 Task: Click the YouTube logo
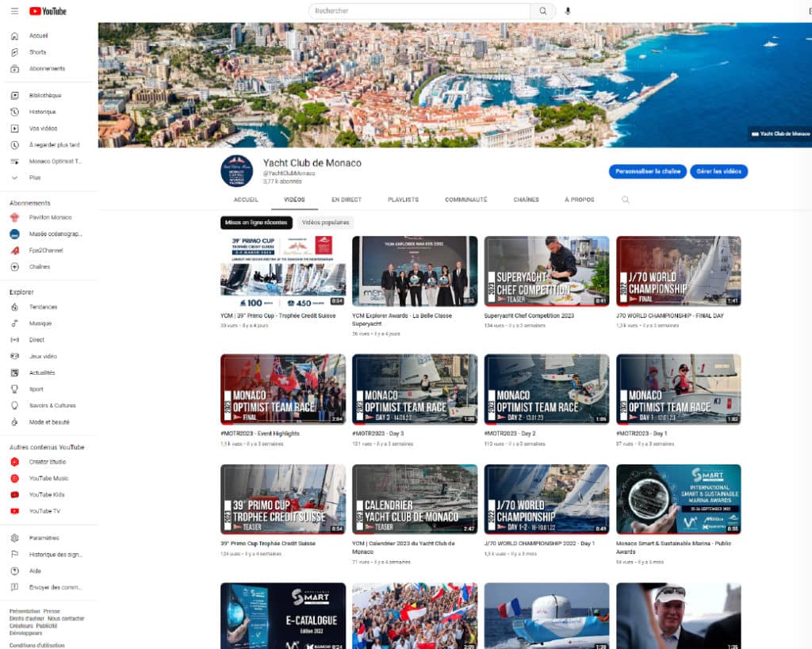[48, 11]
